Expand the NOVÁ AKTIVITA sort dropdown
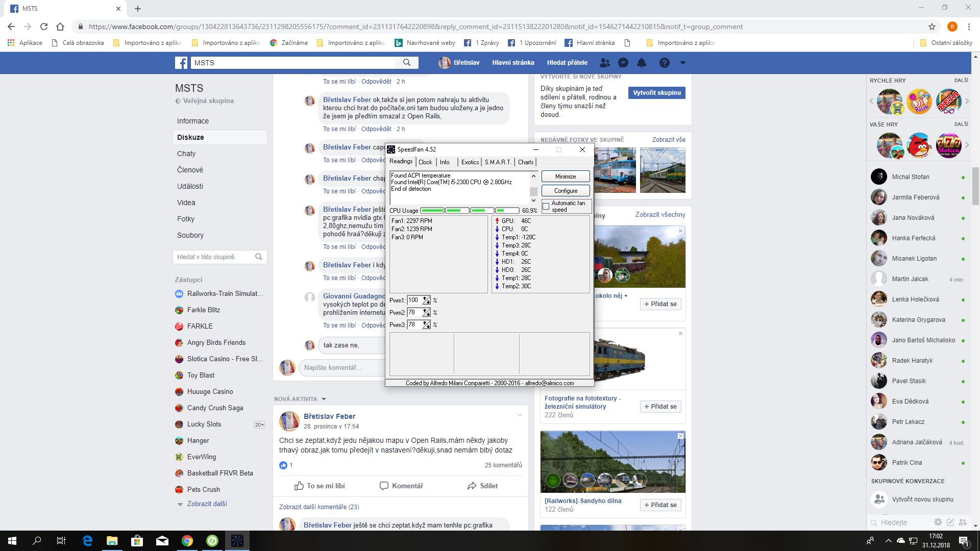This screenshot has width=980, height=551. [x=324, y=399]
